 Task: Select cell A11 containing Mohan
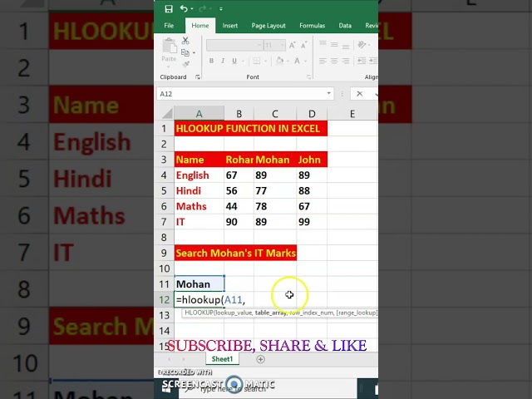(x=199, y=284)
